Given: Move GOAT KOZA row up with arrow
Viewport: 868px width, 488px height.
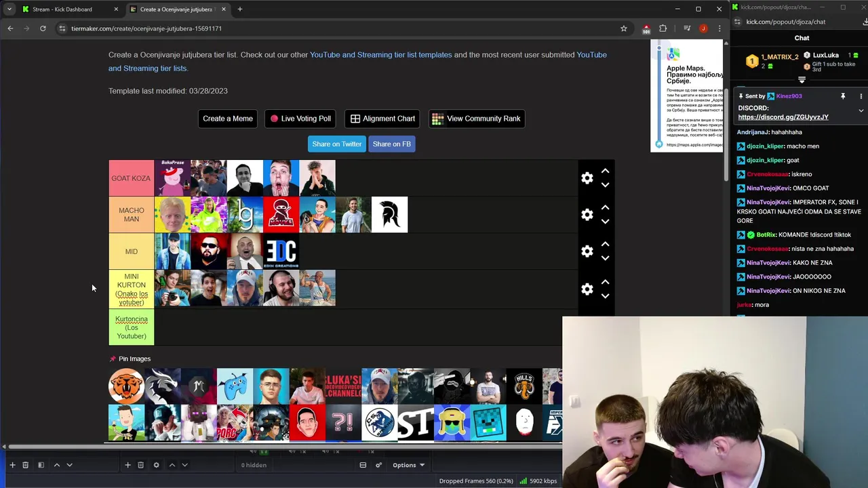Looking at the screenshot, I should pyautogui.click(x=605, y=171).
